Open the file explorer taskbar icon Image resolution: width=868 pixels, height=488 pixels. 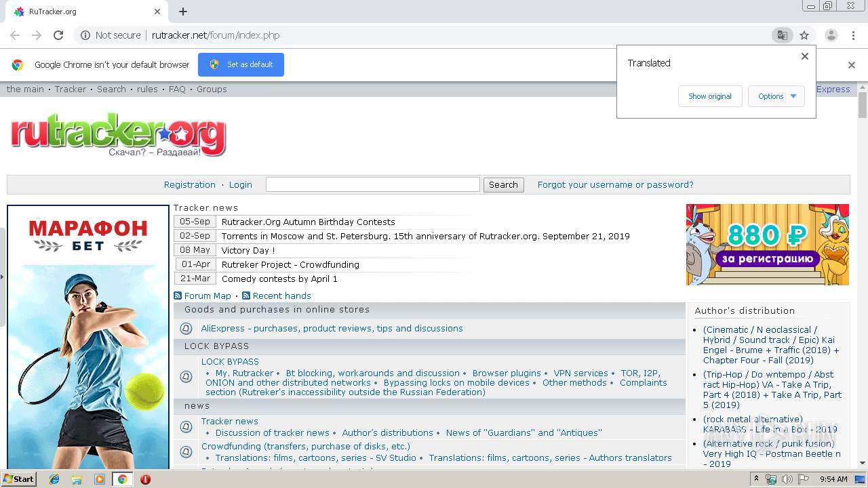77,479
